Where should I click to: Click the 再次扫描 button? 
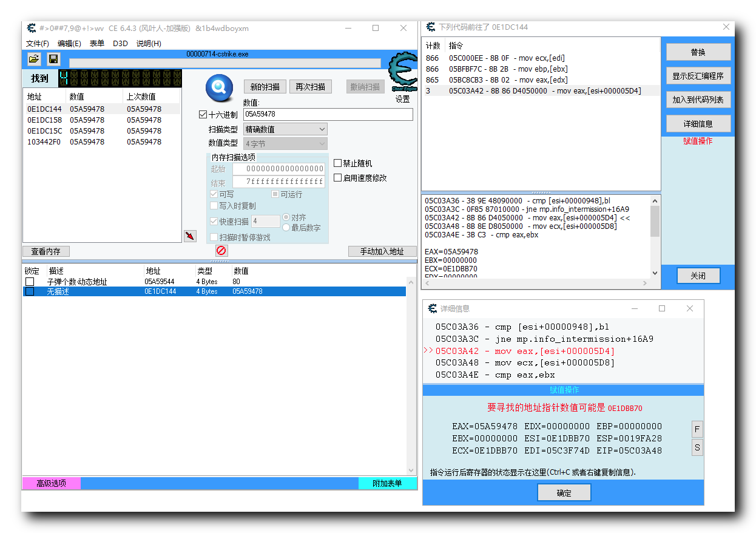click(x=311, y=87)
